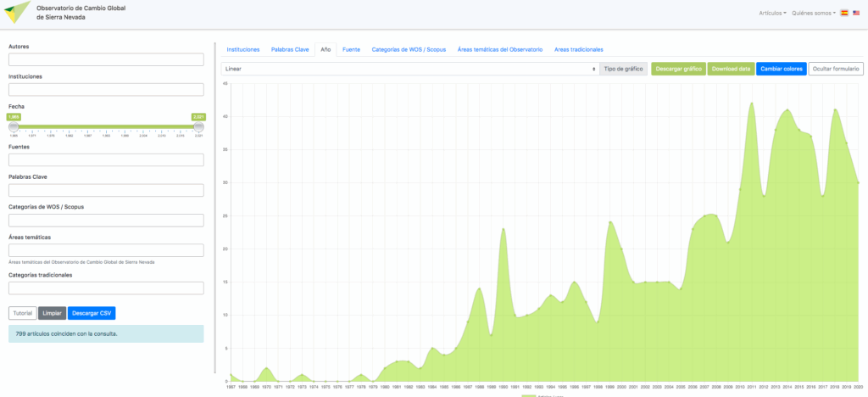Open the Artículos dropdown menu
The height and width of the screenshot is (397, 868).
(773, 14)
